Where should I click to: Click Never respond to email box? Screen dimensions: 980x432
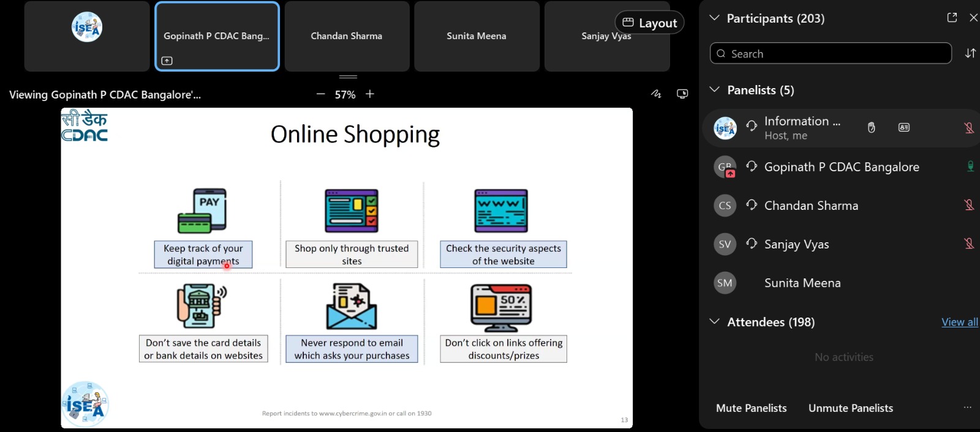[x=352, y=349]
